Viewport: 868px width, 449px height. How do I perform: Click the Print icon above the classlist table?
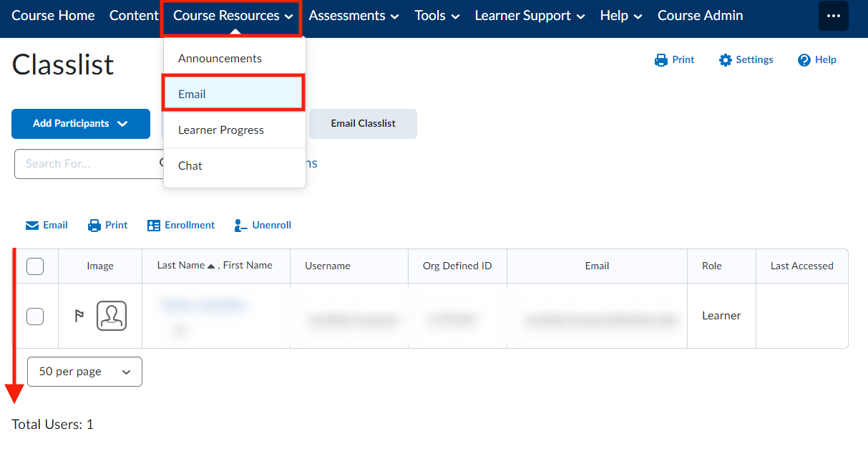94,226
